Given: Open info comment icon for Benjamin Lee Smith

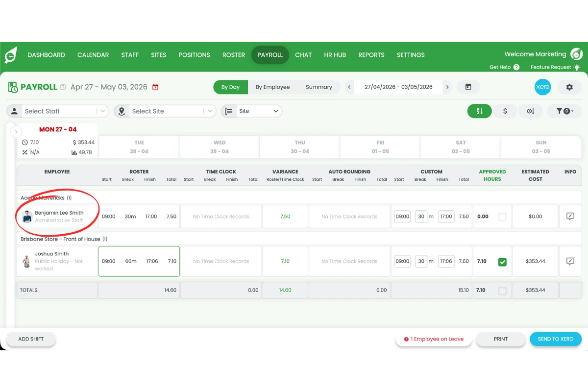Looking at the screenshot, I should click(570, 217).
